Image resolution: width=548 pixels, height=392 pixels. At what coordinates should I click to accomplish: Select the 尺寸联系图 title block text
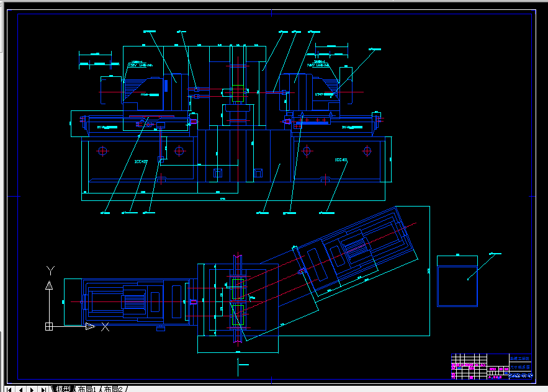(x=520, y=367)
